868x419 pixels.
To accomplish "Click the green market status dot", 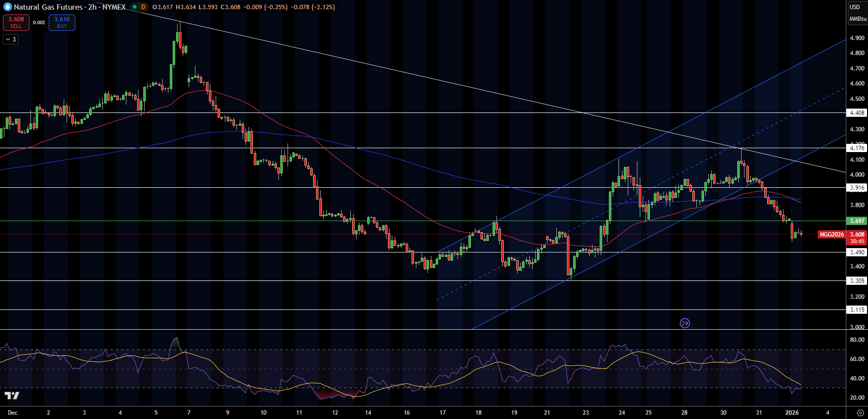I will click(135, 7).
